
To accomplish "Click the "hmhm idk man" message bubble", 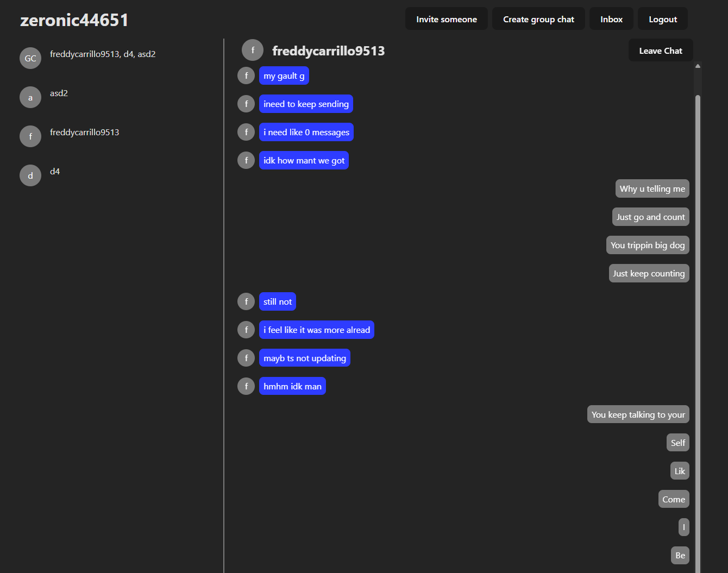I will pyautogui.click(x=292, y=386).
